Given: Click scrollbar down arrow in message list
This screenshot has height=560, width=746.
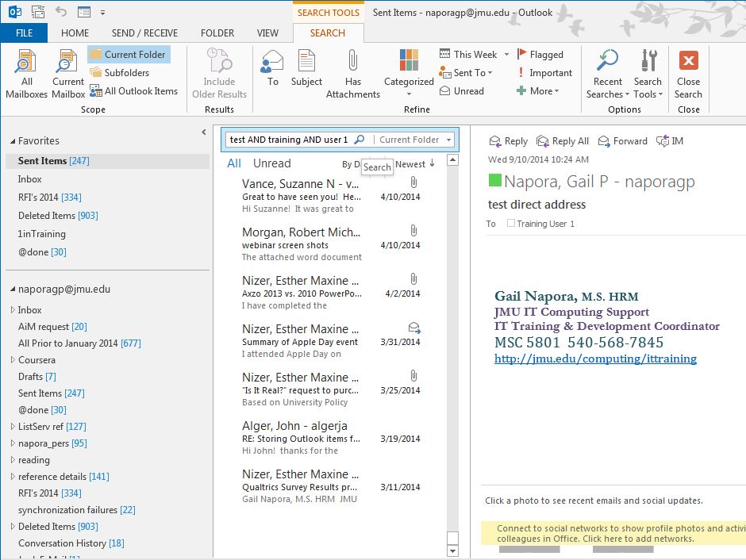Looking at the screenshot, I should coord(453,551).
